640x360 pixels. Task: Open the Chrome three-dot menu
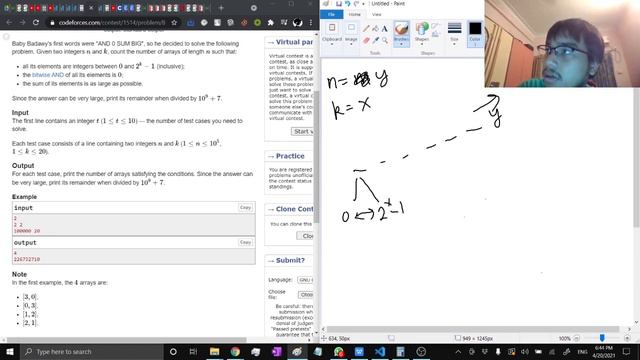[311, 22]
